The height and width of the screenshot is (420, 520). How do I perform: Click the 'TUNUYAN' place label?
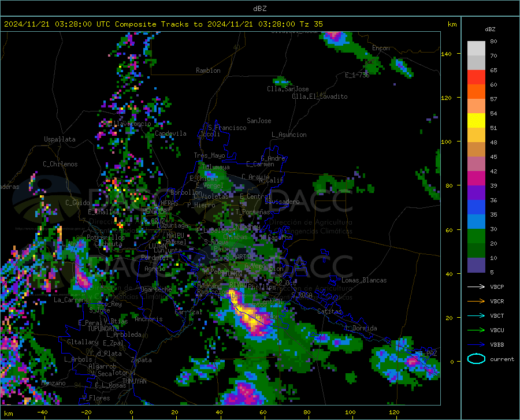click(x=134, y=381)
